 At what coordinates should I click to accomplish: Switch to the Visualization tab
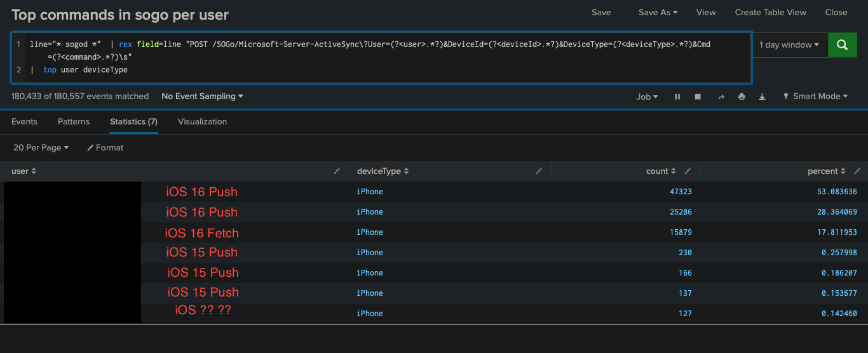coord(202,121)
